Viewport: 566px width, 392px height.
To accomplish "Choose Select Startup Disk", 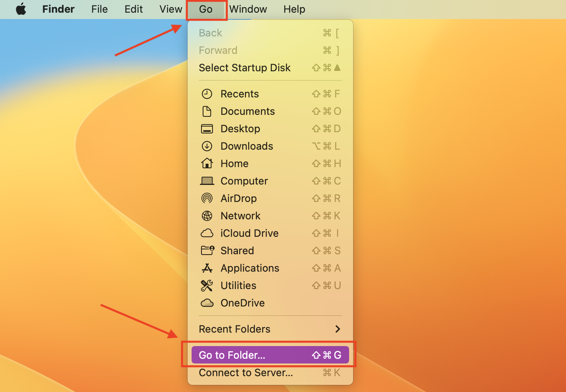I will click(x=245, y=68).
